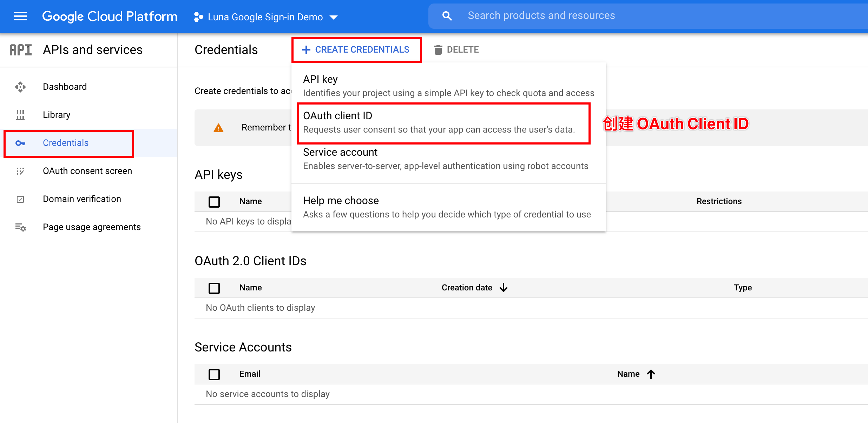This screenshot has height=423, width=868.
Task: Tick the Service Accounts select-all checkbox
Action: click(214, 374)
